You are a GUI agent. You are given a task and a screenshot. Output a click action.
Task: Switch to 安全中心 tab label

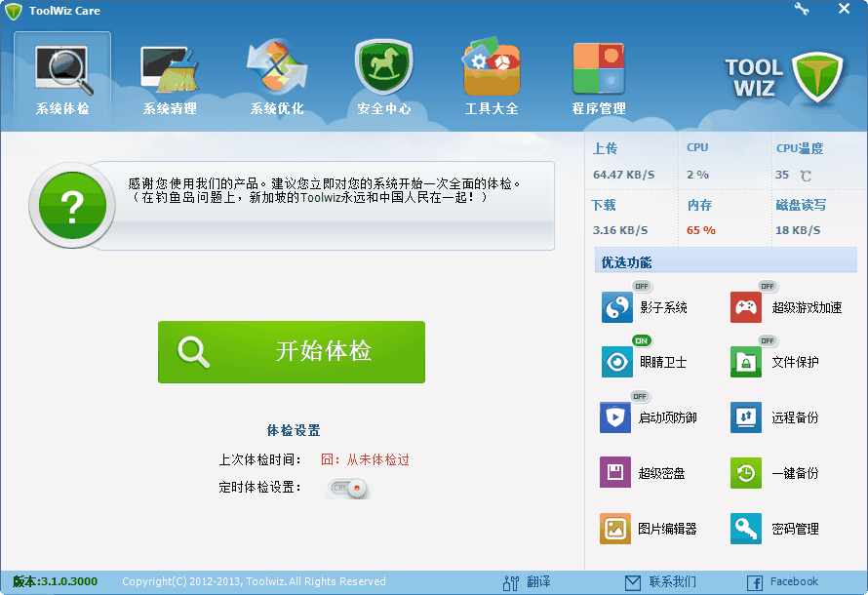pyautogui.click(x=384, y=108)
